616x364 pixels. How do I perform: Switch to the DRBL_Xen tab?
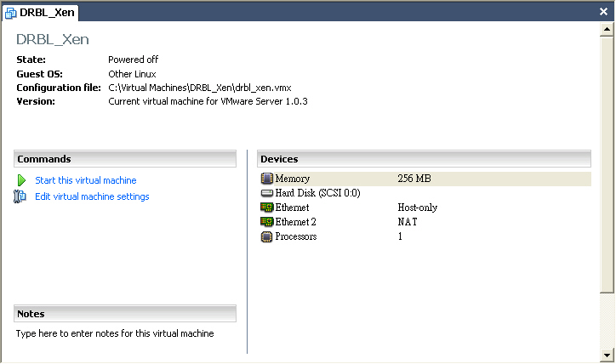point(41,13)
